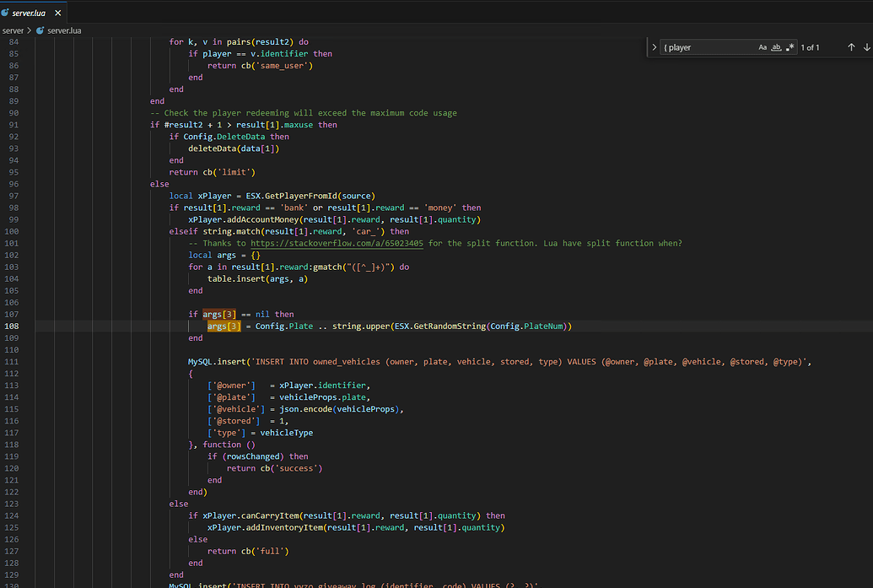Click inside the find input showing '{ player'
Screen dimensions: 873x588
(700, 47)
